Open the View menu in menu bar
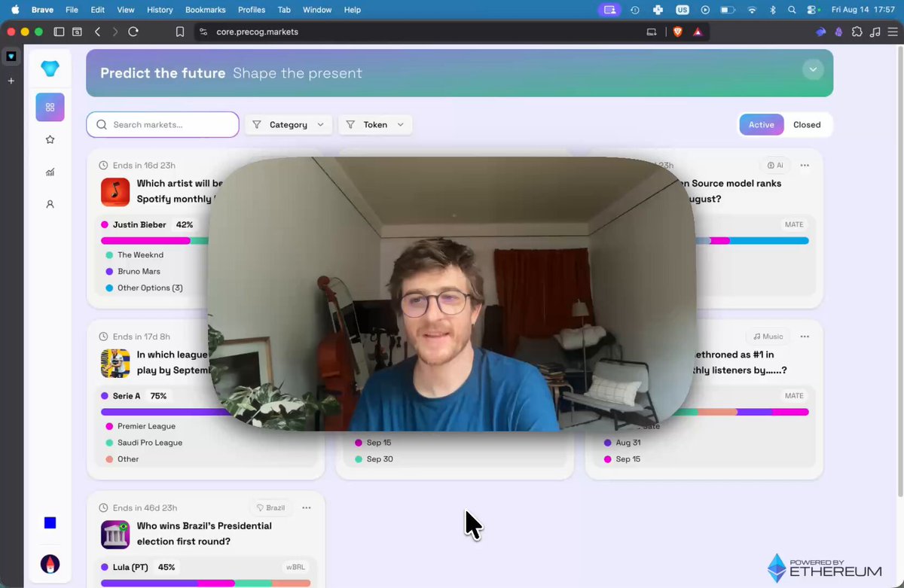904x588 pixels. point(126,10)
